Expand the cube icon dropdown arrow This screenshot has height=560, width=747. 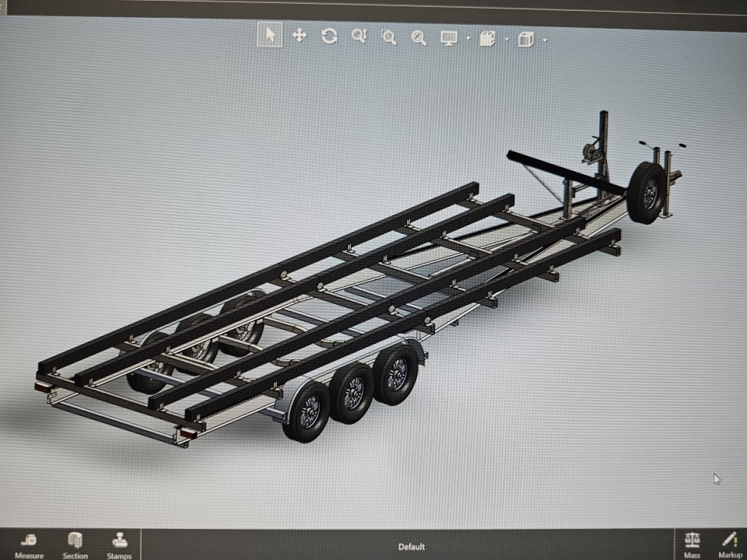tap(545, 40)
